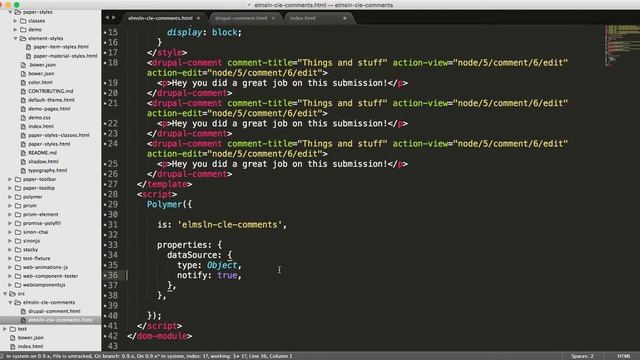This screenshot has width=640, height=360.
Task: Click the demo folder icon
Action: point(23,30)
